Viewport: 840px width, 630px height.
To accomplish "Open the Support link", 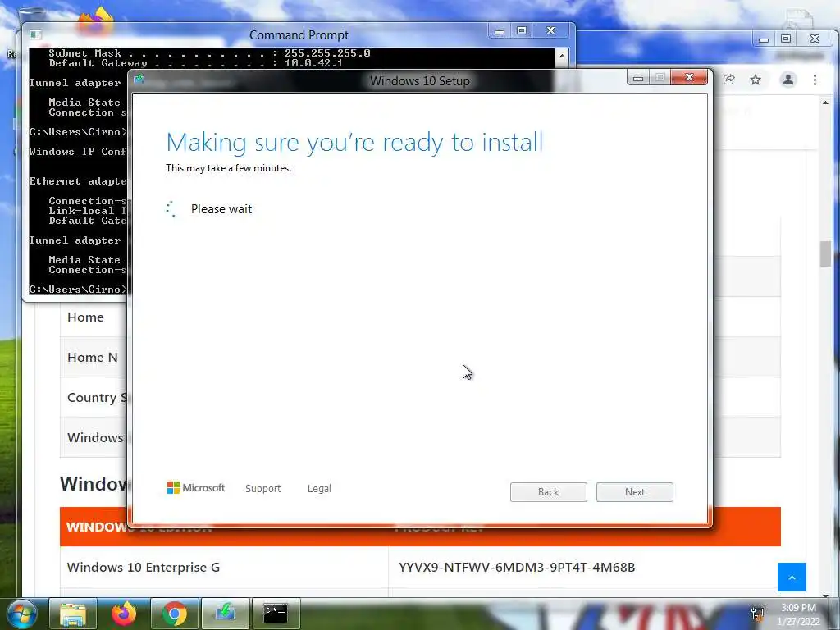I will click(263, 489).
